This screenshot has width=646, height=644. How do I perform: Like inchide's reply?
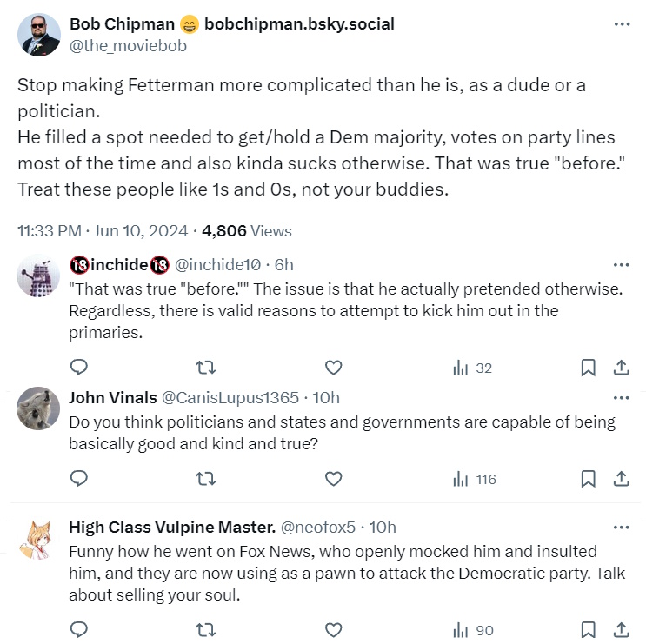pos(333,368)
